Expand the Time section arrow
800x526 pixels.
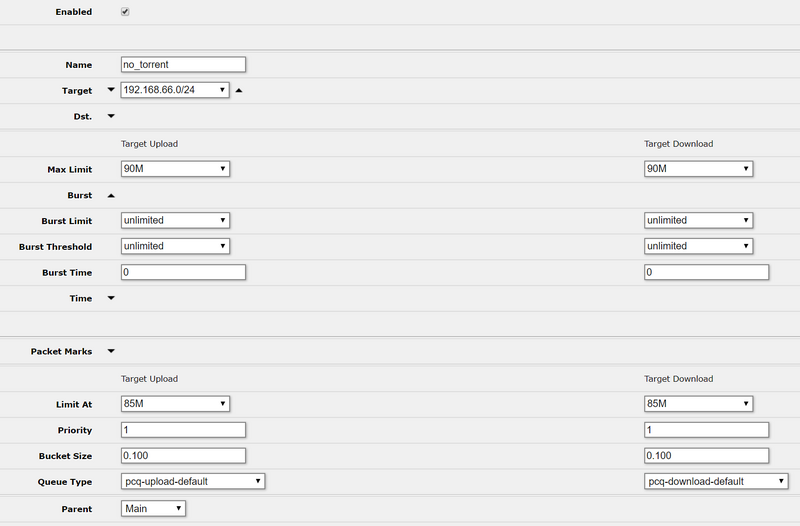click(111, 298)
